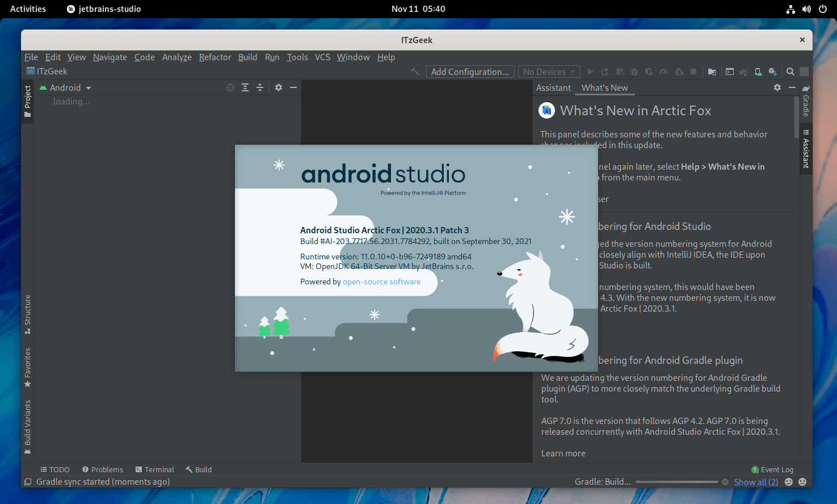The height and width of the screenshot is (504, 837).
Task: Toggle the Project side tool window
Action: 27,101
